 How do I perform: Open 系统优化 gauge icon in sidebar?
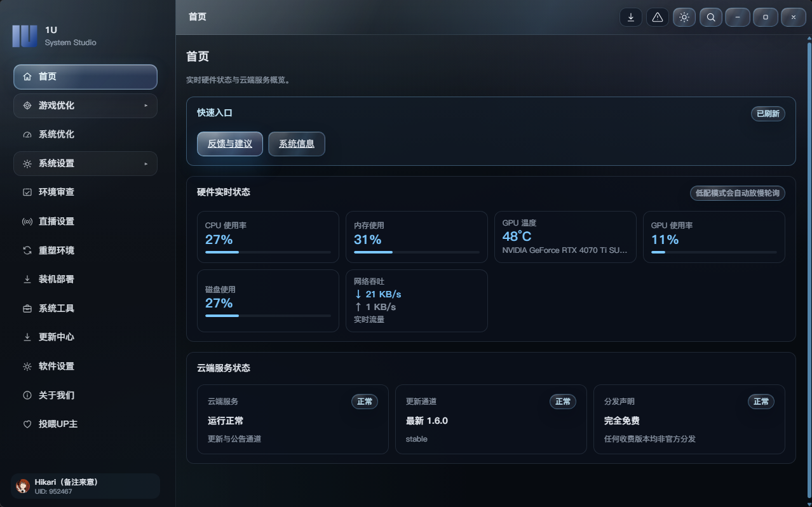click(x=27, y=135)
